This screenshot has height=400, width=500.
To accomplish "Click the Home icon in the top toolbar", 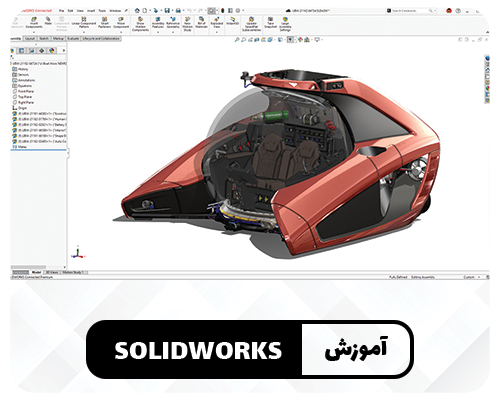I will click(x=137, y=11).
